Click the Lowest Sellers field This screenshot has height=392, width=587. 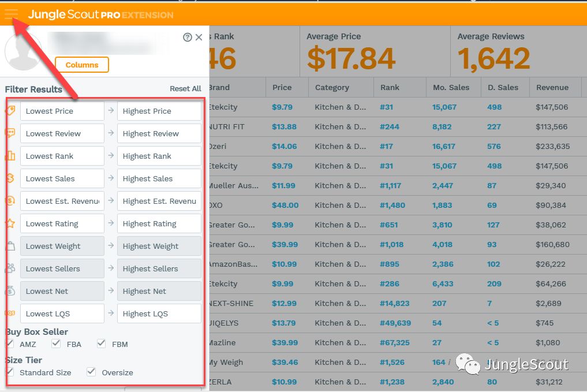pyautogui.click(x=62, y=268)
